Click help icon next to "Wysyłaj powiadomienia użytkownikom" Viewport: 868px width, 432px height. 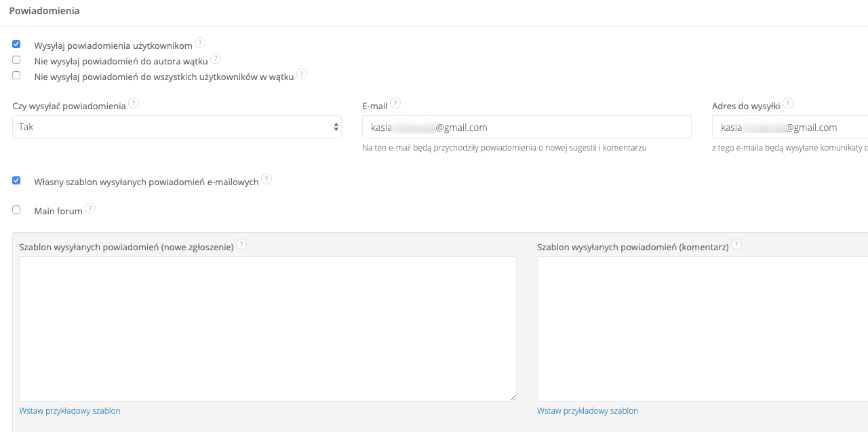click(x=200, y=43)
